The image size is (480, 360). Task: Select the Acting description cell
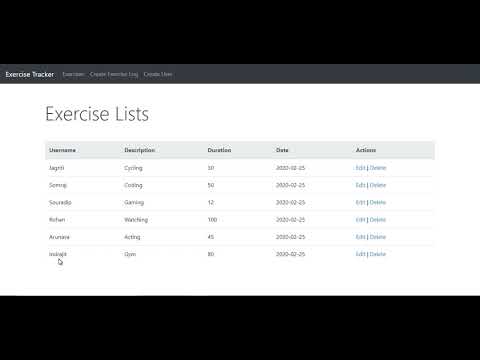pos(132,237)
